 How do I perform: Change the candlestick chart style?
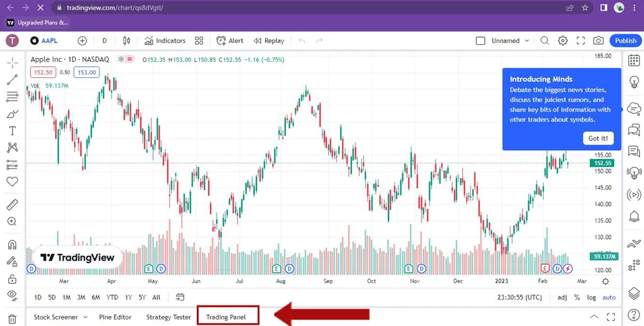coord(127,41)
